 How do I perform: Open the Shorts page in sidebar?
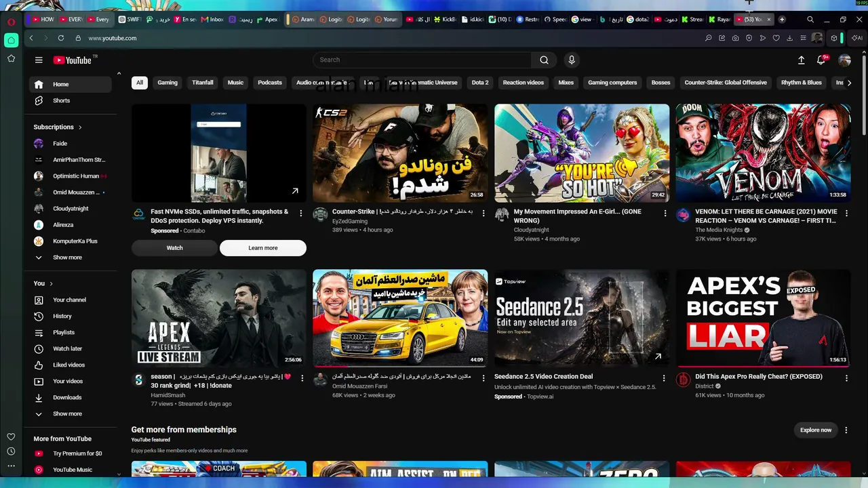pos(71,100)
